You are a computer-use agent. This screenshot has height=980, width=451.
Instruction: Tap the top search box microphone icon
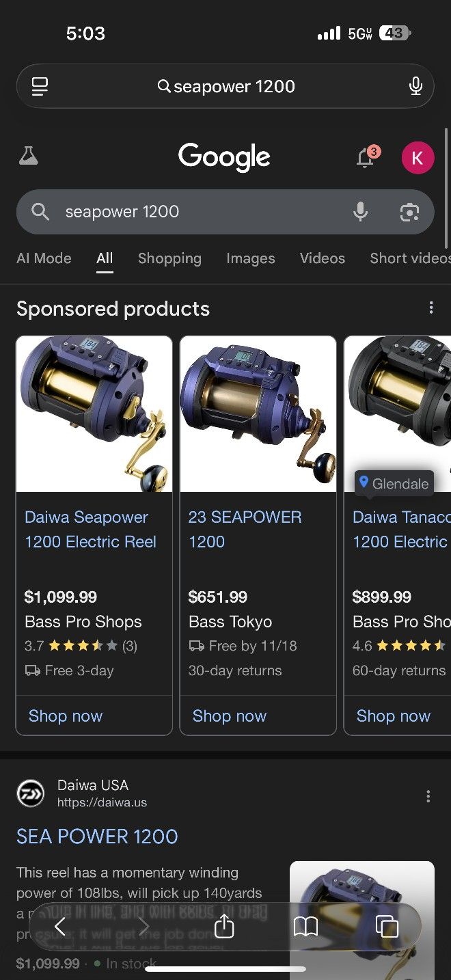[416, 86]
